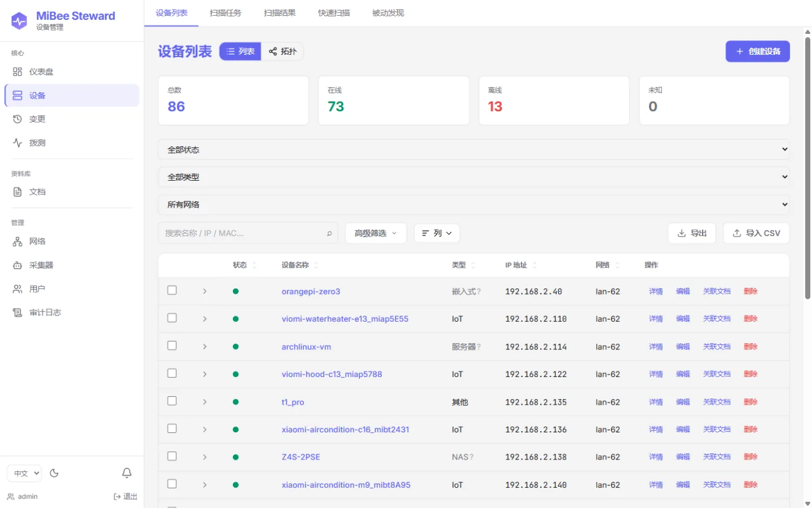
Task: Sort by 状态 column sort icon
Action: pos(254,265)
